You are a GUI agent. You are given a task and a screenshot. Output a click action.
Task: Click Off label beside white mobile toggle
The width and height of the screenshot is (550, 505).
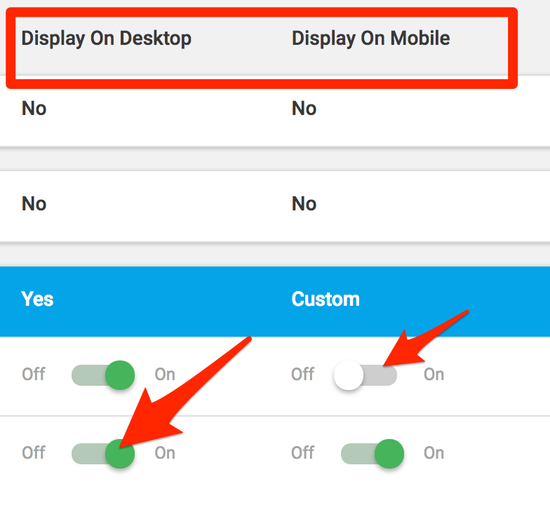(x=303, y=374)
